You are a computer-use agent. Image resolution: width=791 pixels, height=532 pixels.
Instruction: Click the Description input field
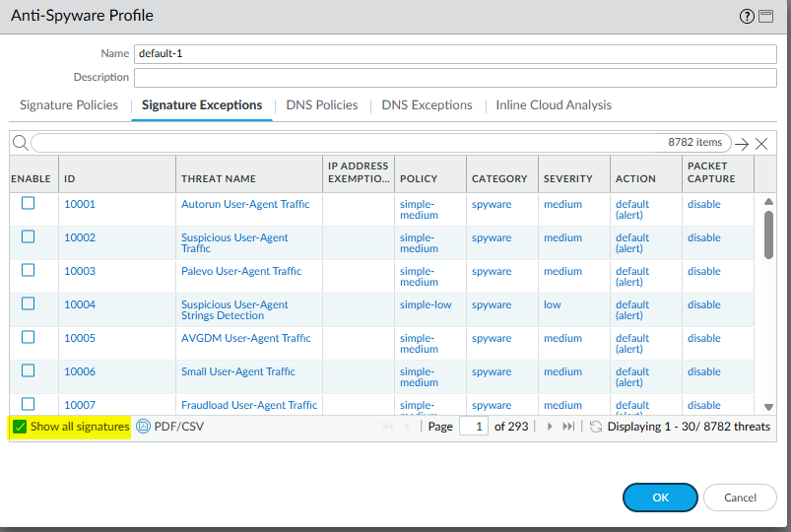click(x=455, y=77)
